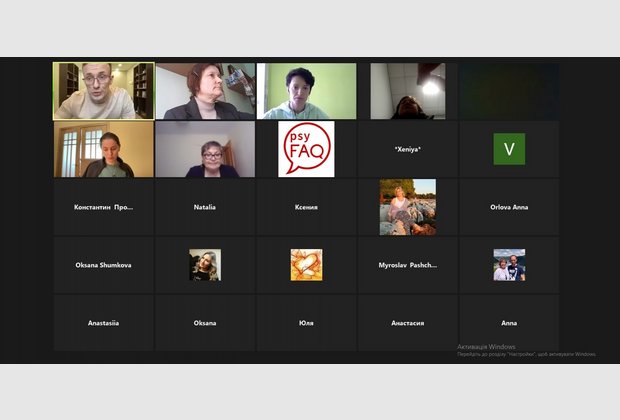Select the Anastasiia participant tile
Image resolution: width=620 pixels, height=420 pixels.
coord(103,323)
